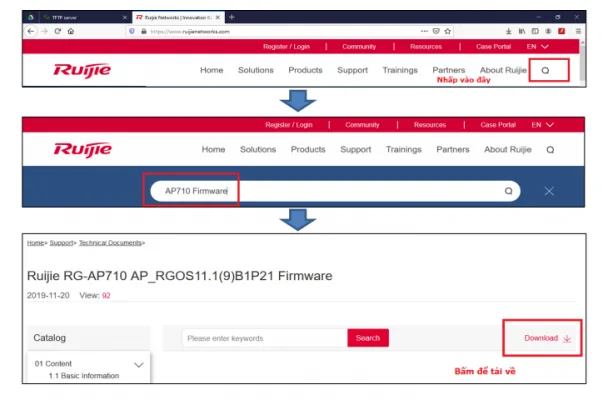The height and width of the screenshot is (400, 603).
Task: Open Home menu in the browser window header
Action: (x=212, y=70)
